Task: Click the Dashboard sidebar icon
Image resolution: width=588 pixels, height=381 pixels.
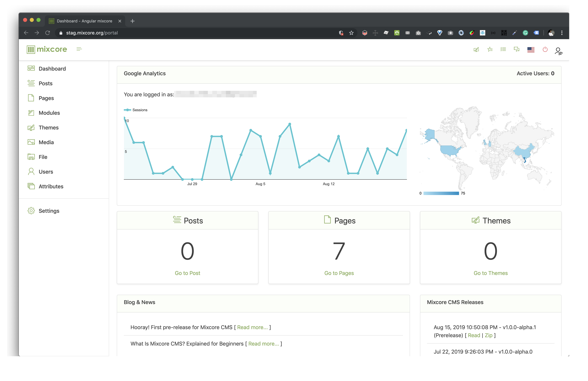Action: click(x=32, y=68)
